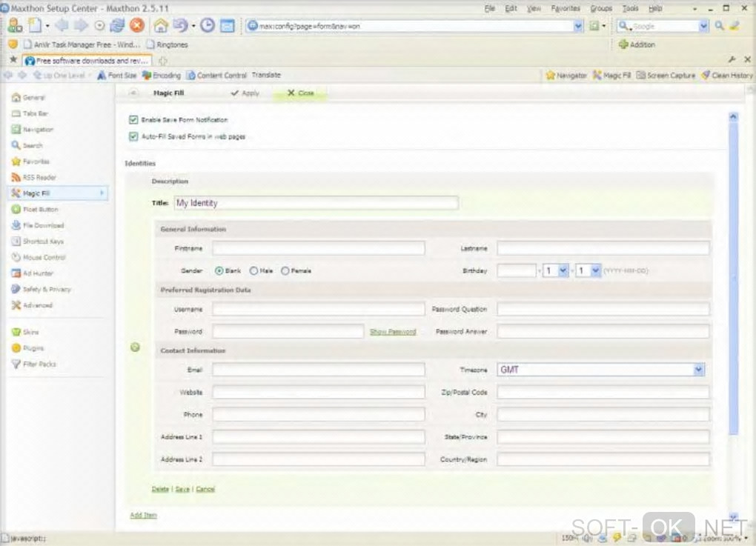Viewport: 756px width, 546px height.
Task: Go to the Home page icon
Action: [161, 25]
